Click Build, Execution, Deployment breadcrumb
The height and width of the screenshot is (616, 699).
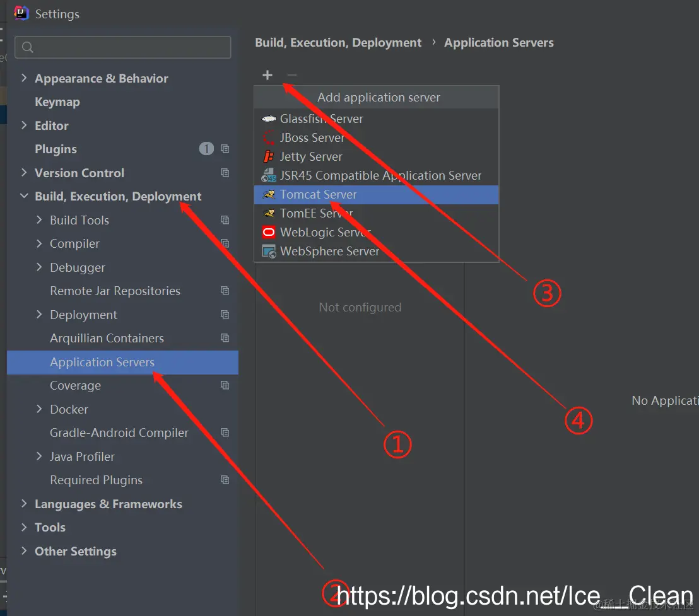338,43
